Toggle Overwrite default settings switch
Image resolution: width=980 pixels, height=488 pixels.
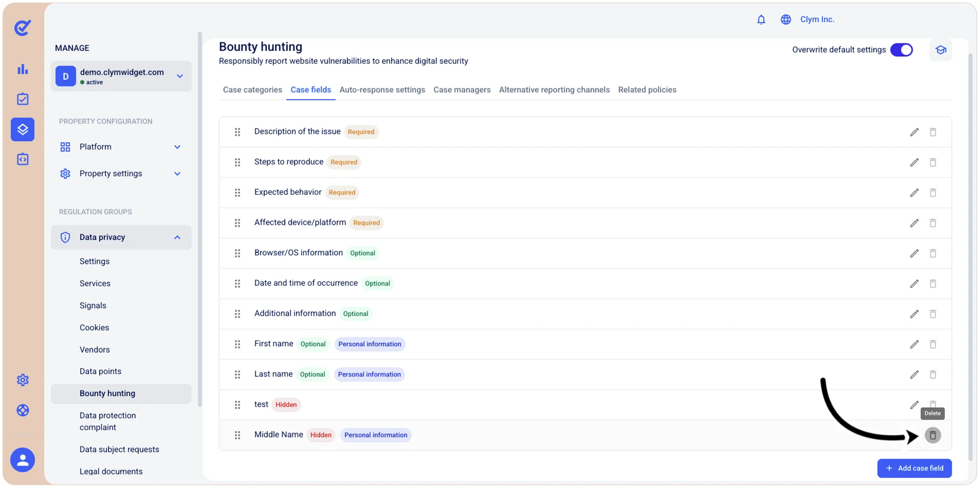[x=901, y=50]
